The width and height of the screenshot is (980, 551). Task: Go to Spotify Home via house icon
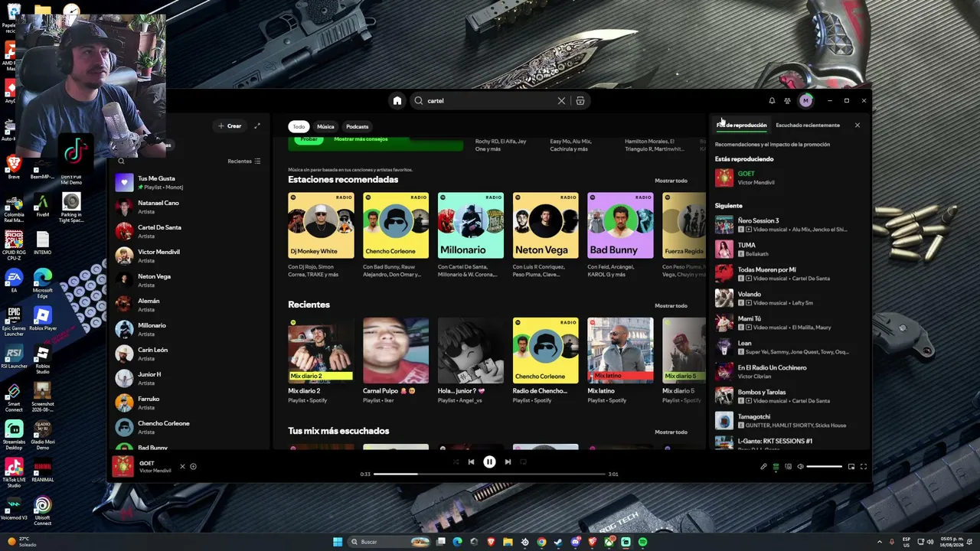tap(397, 101)
